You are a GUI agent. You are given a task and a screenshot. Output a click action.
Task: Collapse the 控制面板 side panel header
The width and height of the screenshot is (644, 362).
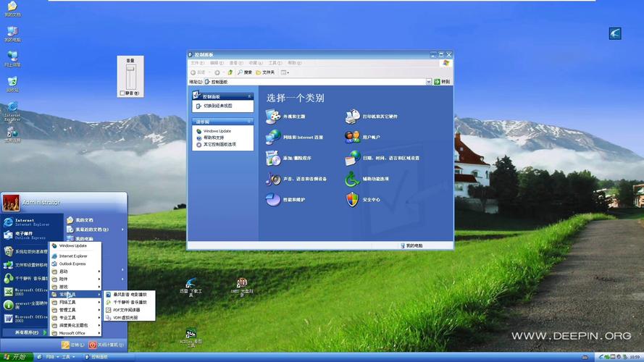pyautogui.click(x=250, y=96)
